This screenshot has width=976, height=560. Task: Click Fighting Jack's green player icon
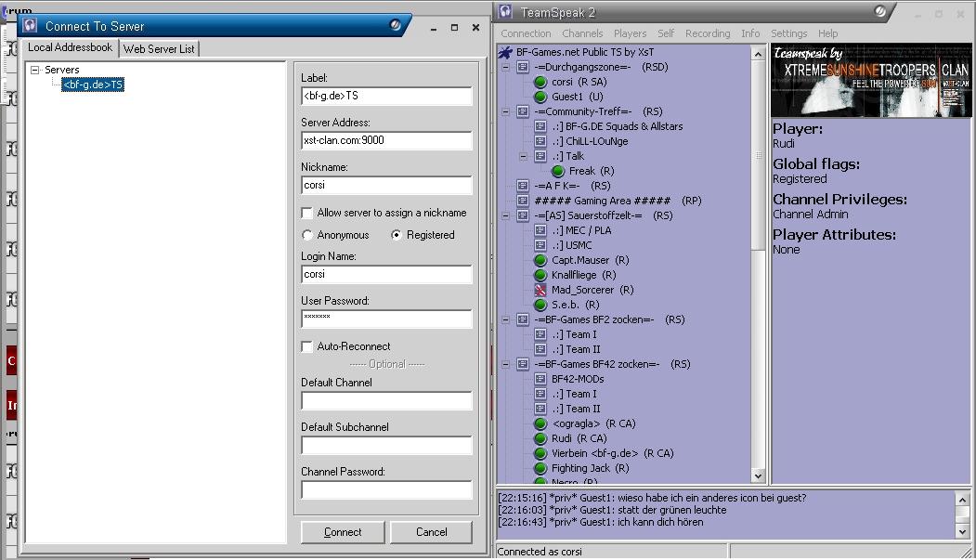(x=540, y=469)
